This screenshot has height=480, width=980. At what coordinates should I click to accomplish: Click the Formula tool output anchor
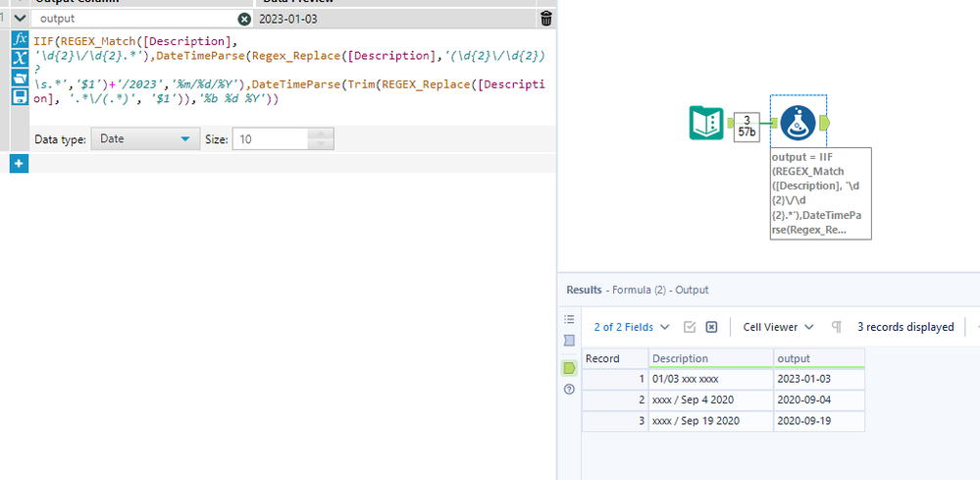823,123
